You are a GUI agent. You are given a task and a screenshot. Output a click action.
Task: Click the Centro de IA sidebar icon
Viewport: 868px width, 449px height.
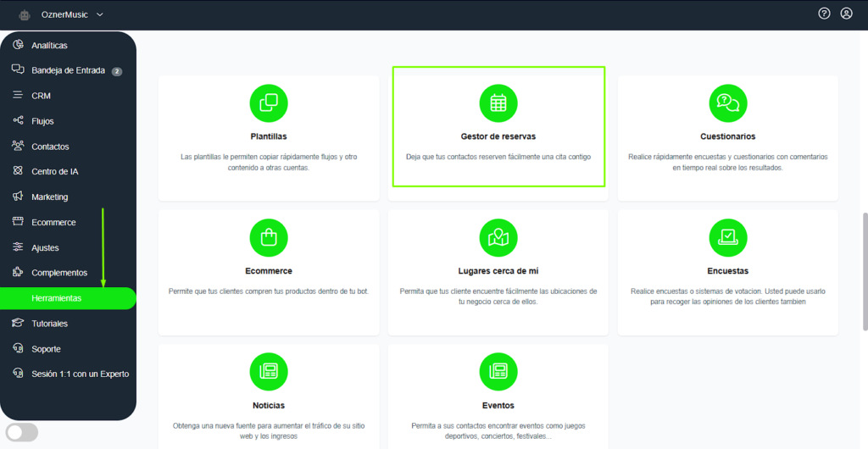coord(18,171)
